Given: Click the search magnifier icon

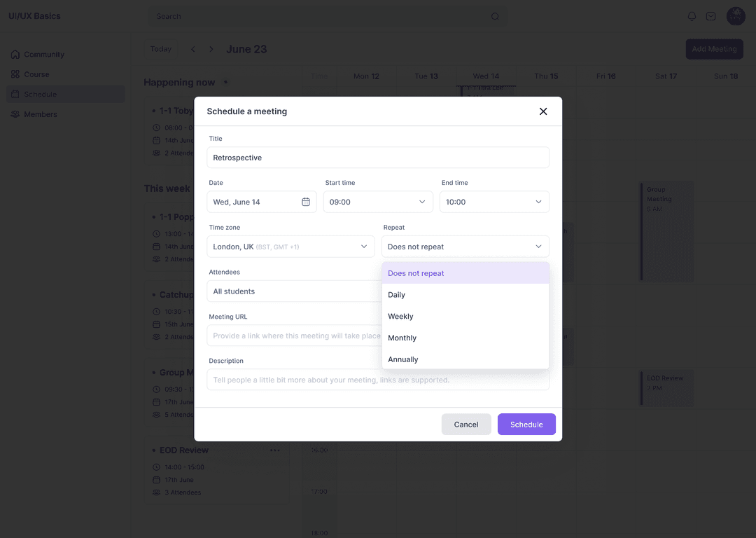Looking at the screenshot, I should [495, 15].
